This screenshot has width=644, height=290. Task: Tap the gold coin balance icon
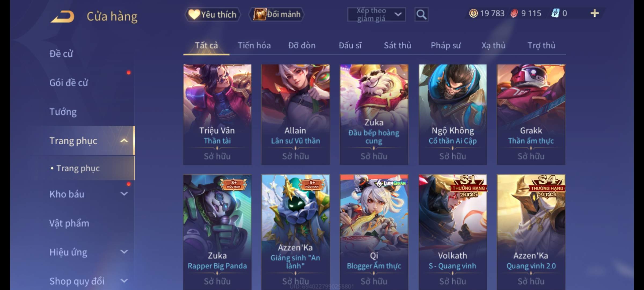[473, 13]
